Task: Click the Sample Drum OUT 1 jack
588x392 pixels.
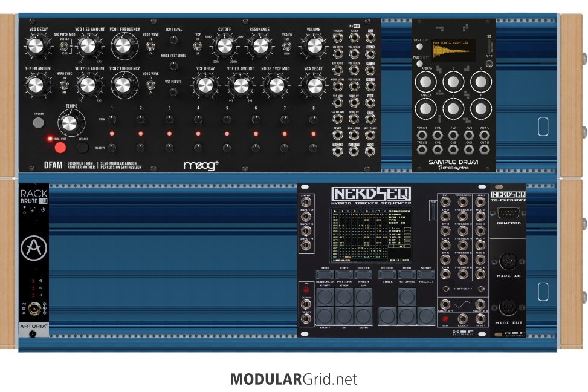Action: [484, 135]
